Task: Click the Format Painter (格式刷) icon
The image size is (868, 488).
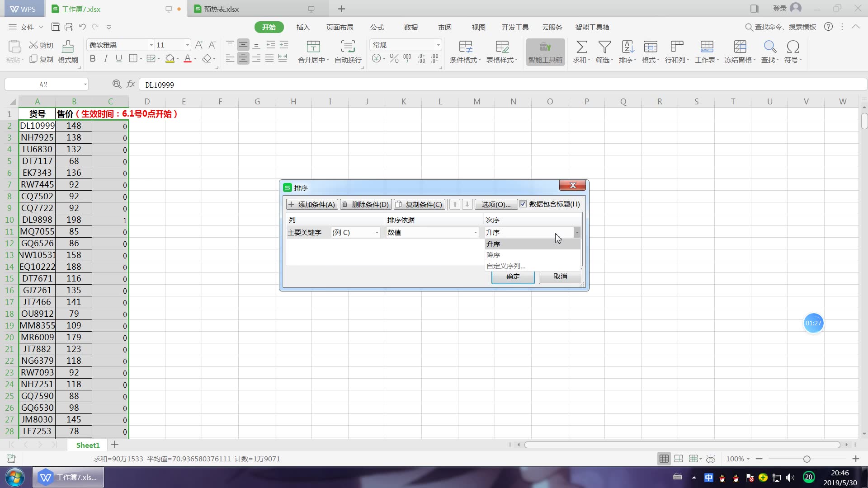Action: pyautogui.click(x=68, y=47)
